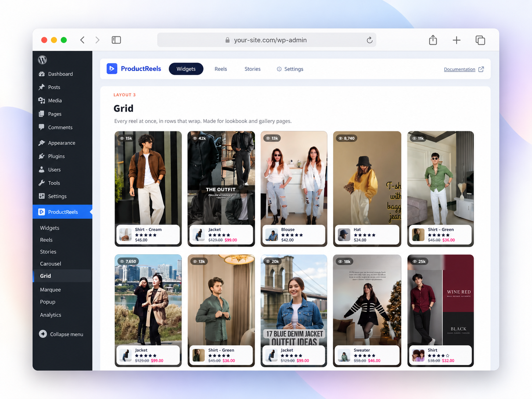This screenshot has height=399, width=532.
Task: Click the Media library icon
Action: pos(42,100)
